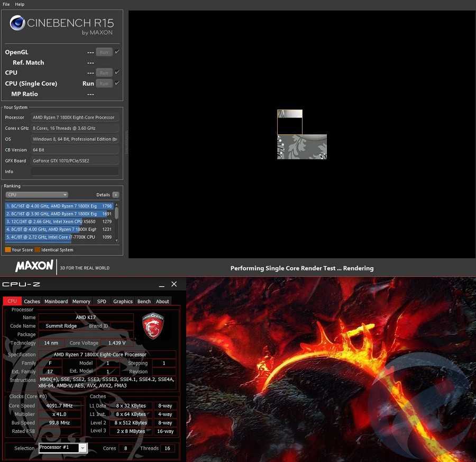476x462 pixels.
Task: Open the Help menu
Action: (x=20, y=4)
